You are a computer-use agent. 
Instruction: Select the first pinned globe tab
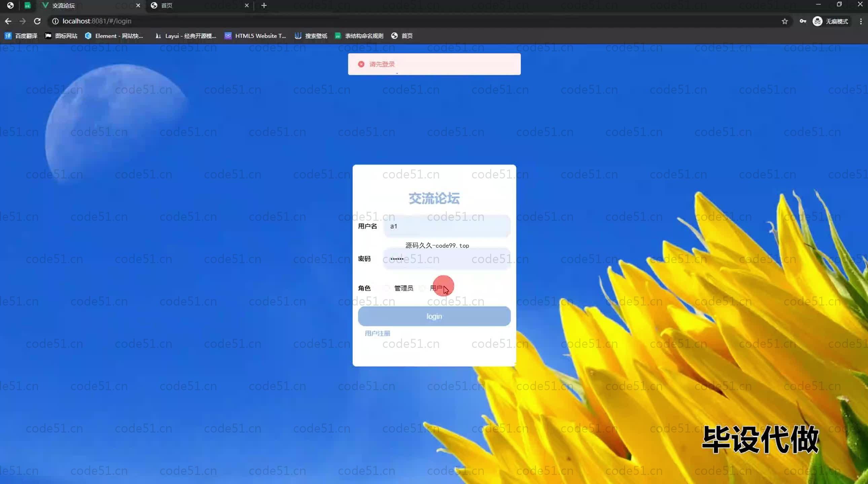tap(10, 5)
